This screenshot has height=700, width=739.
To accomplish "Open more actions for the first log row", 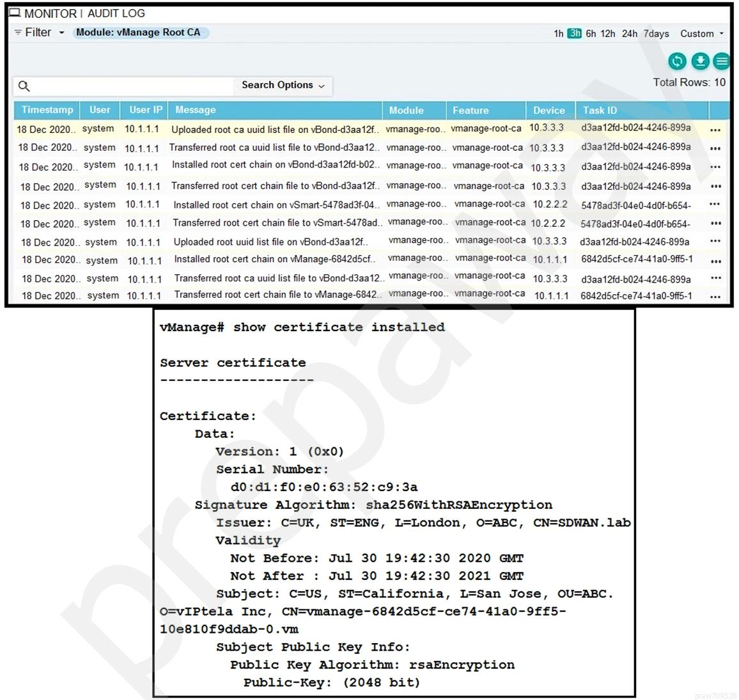I will (715, 130).
